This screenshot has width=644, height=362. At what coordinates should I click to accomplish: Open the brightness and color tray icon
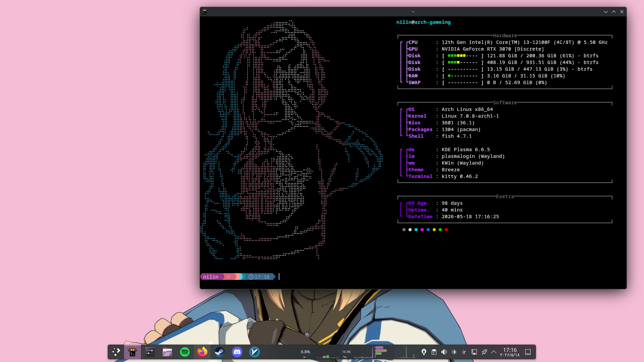[454, 352]
